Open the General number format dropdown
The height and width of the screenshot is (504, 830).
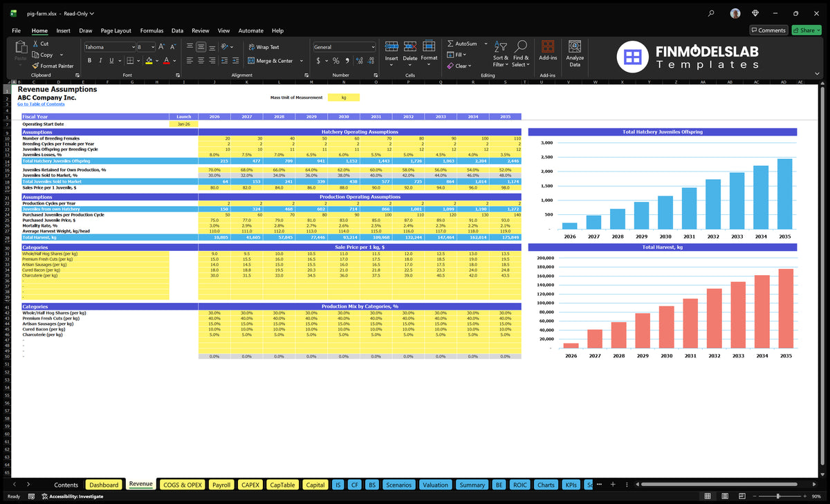(373, 47)
